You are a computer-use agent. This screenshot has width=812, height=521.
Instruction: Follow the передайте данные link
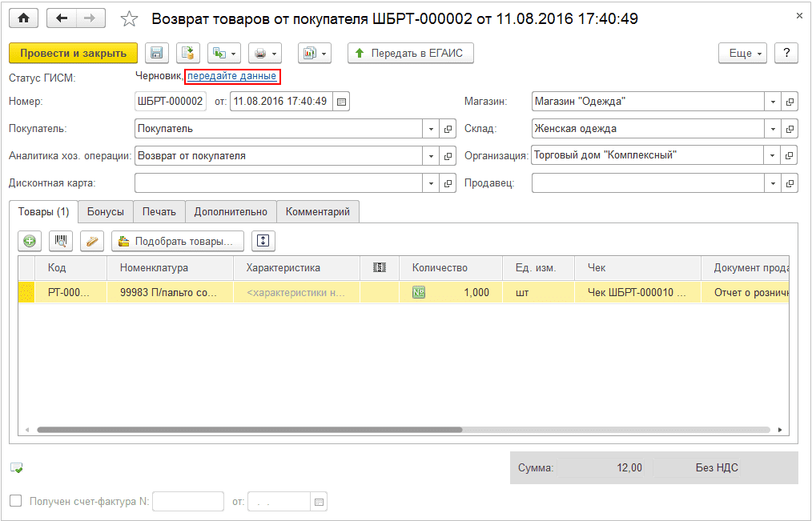(x=232, y=76)
